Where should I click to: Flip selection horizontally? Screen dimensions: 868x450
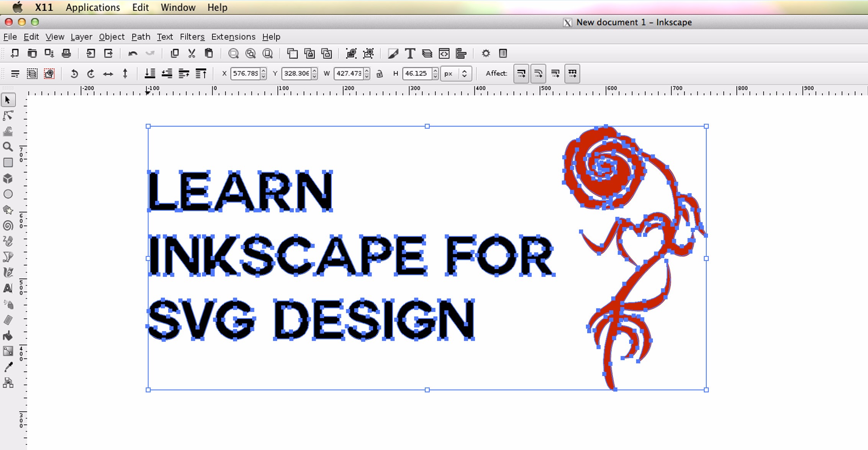click(x=108, y=73)
